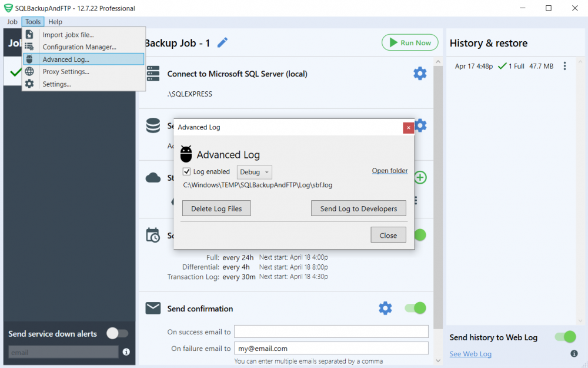Enable Send service down alerts
588x368 pixels.
pyautogui.click(x=117, y=334)
